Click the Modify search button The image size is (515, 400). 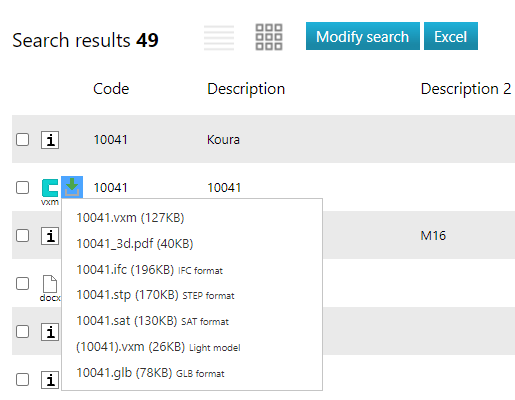(363, 36)
